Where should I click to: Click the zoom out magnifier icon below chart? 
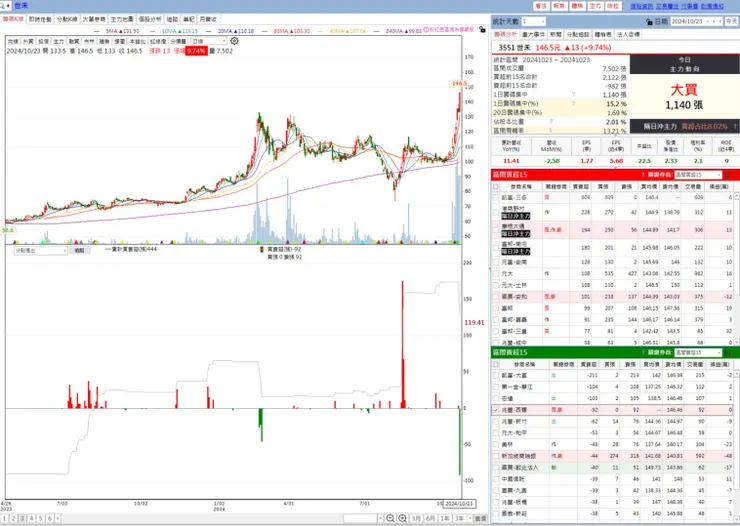point(390,518)
